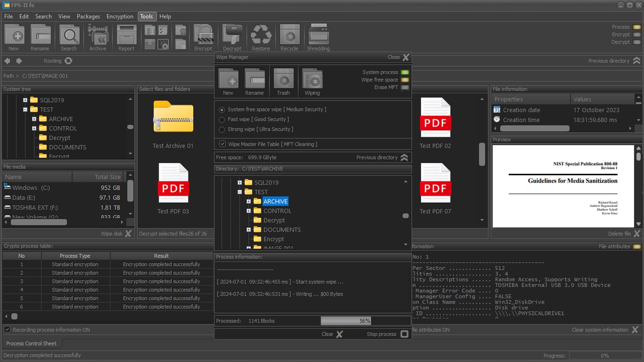Viewport: 644px width, 362px height.
Task: Click Wipe disk below the drive list
Action: pos(112,233)
